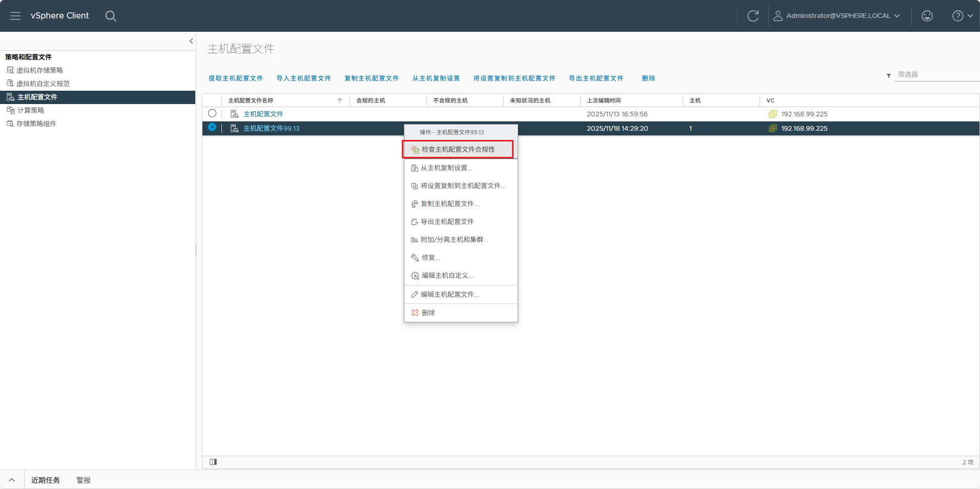Open the 主机配置文件99.13 profile link
Viewport: 980px width, 489px height.
[x=271, y=128]
